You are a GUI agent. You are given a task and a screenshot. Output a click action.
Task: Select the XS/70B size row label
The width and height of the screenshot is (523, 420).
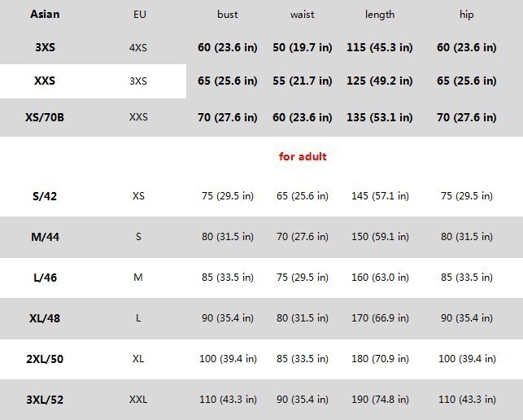[45, 117]
